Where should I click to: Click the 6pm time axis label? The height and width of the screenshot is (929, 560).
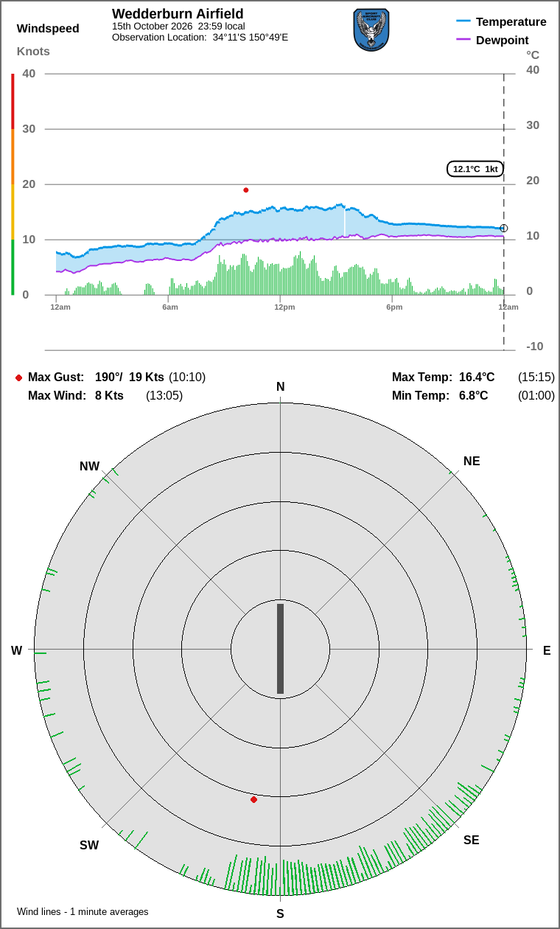[394, 307]
